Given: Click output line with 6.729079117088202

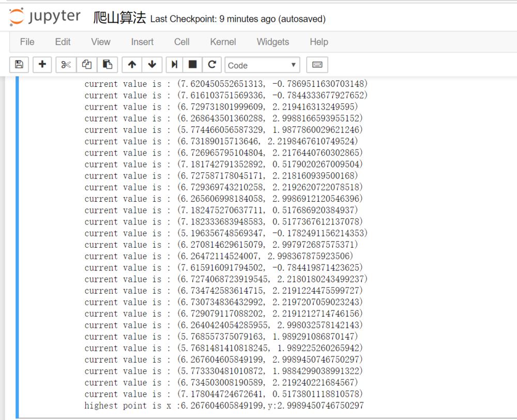Looking at the screenshot, I should [x=223, y=313].
